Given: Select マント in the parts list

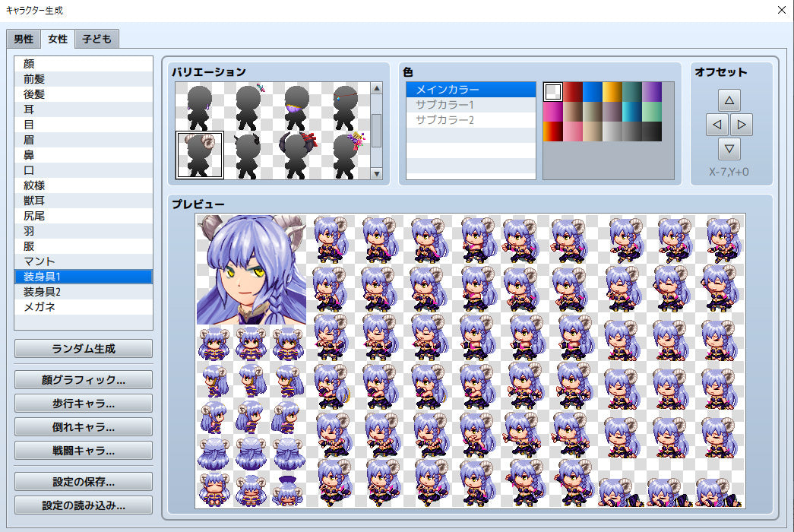Looking at the screenshot, I should pos(83,261).
